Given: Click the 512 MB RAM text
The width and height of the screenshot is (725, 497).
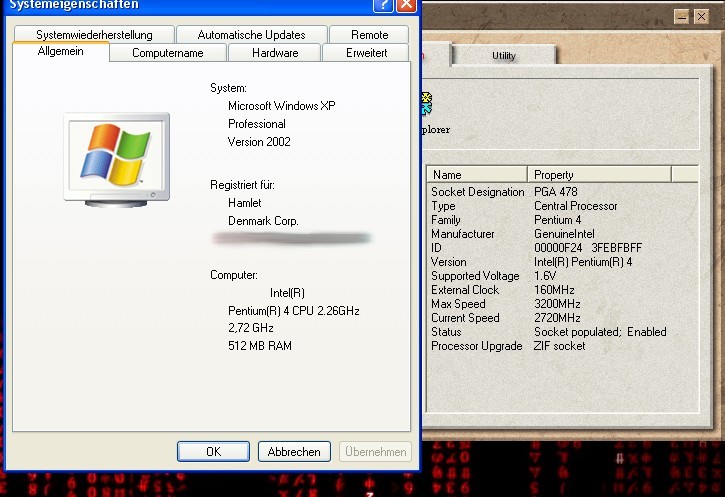Looking at the screenshot, I should pyautogui.click(x=260, y=346).
